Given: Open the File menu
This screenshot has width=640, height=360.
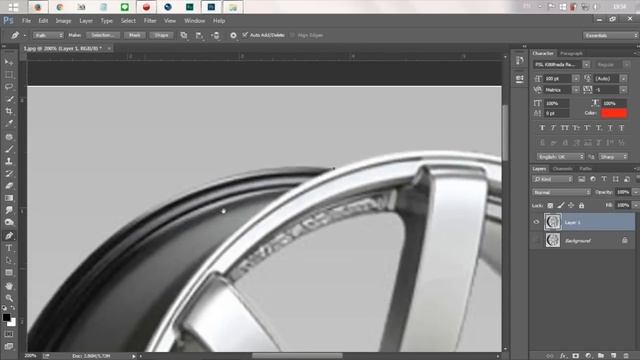Looking at the screenshot, I should tap(27, 21).
